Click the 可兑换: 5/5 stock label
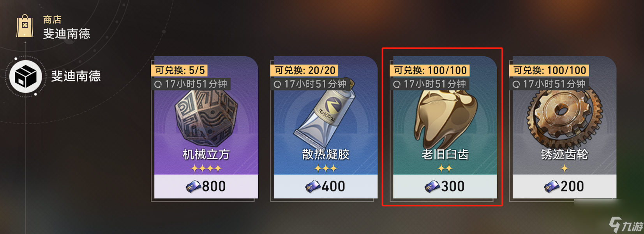The height and width of the screenshot is (234, 644). tap(179, 70)
